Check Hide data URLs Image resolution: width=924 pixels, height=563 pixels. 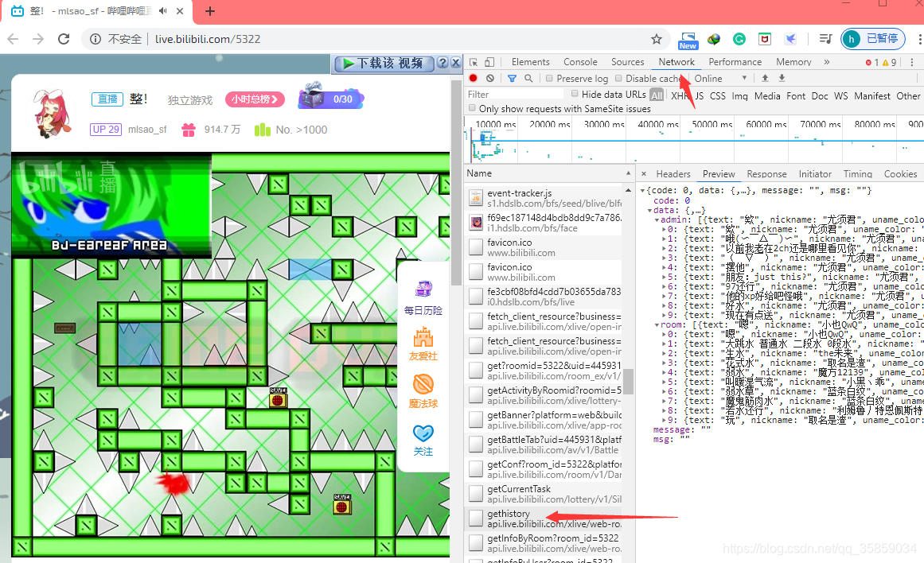tap(575, 94)
